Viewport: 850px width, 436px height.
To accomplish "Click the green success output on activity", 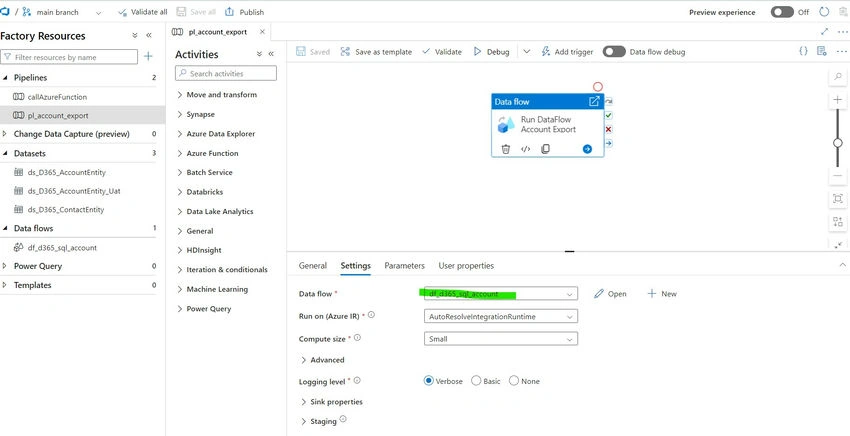I will (608, 116).
